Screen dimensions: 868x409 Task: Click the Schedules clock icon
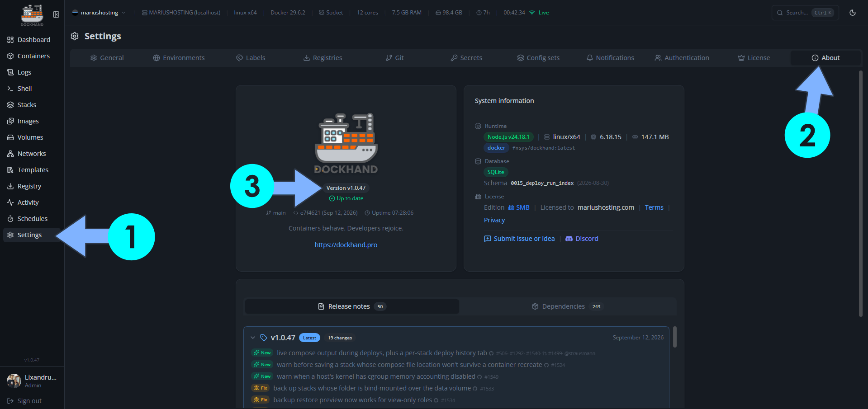[10, 219]
